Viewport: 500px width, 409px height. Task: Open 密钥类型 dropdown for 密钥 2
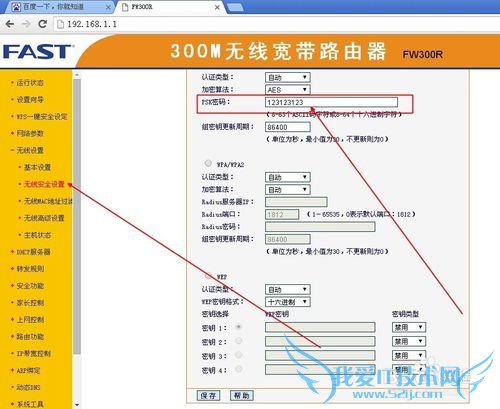(x=409, y=341)
